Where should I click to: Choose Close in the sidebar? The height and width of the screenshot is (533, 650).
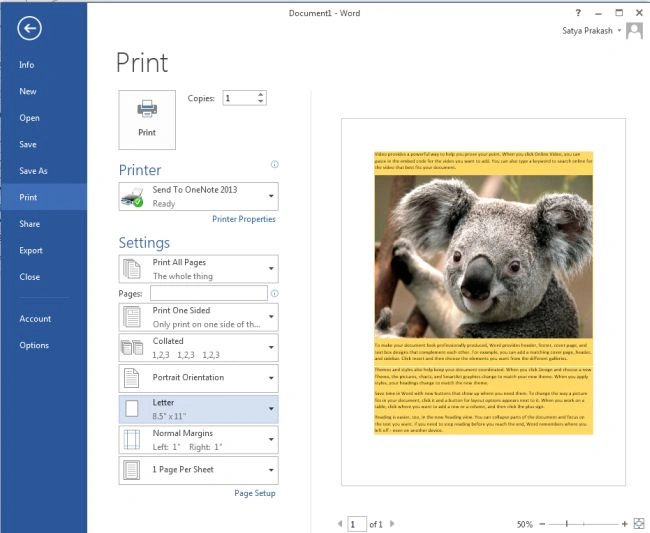pyautogui.click(x=44, y=277)
